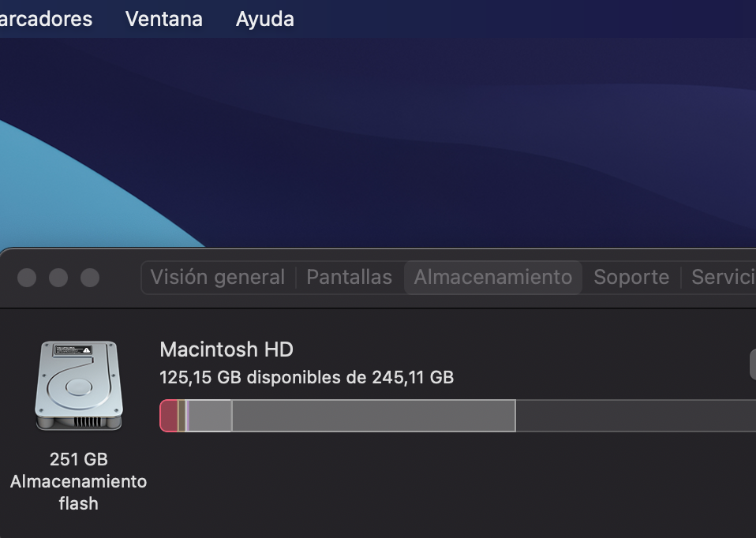Click the red segment of storage bar

pos(168,416)
